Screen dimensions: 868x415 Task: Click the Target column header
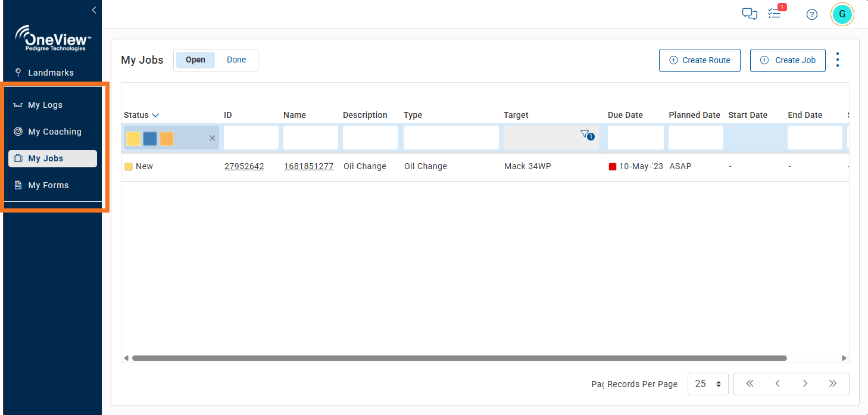pyautogui.click(x=516, y=115)
